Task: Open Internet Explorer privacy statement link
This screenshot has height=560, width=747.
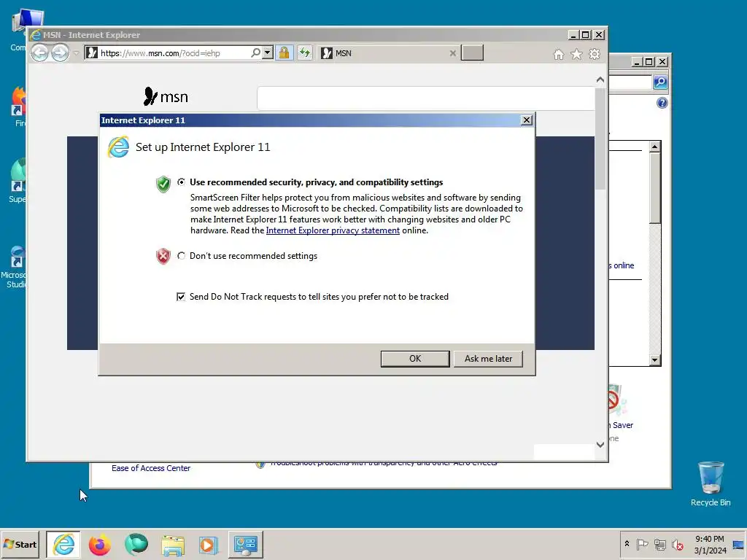Action: [x=333, y=230]
